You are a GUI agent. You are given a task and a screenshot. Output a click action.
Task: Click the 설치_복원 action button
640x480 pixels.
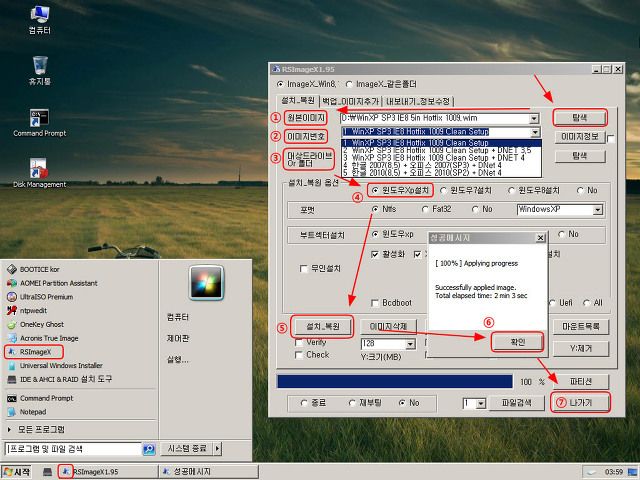tap(322, 327)
